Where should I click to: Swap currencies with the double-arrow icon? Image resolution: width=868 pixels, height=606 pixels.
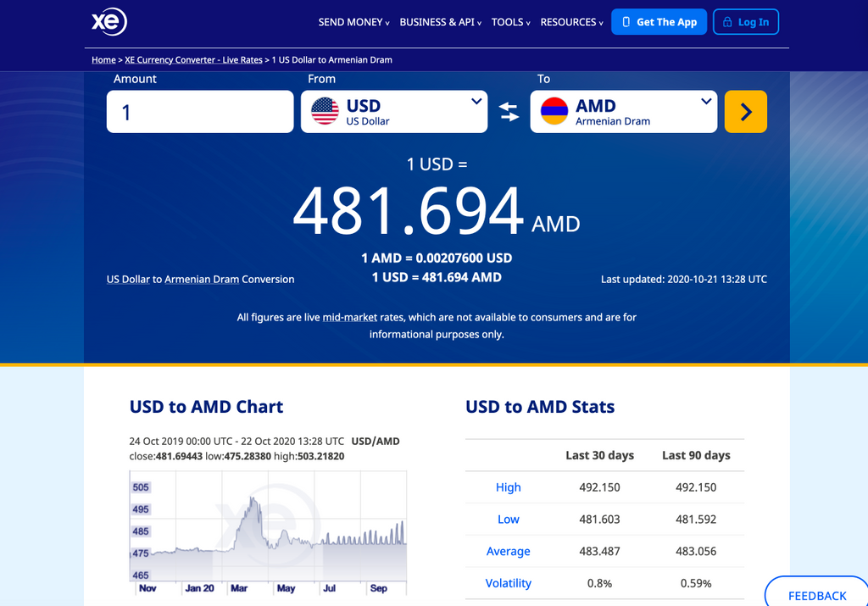point(509,112)
